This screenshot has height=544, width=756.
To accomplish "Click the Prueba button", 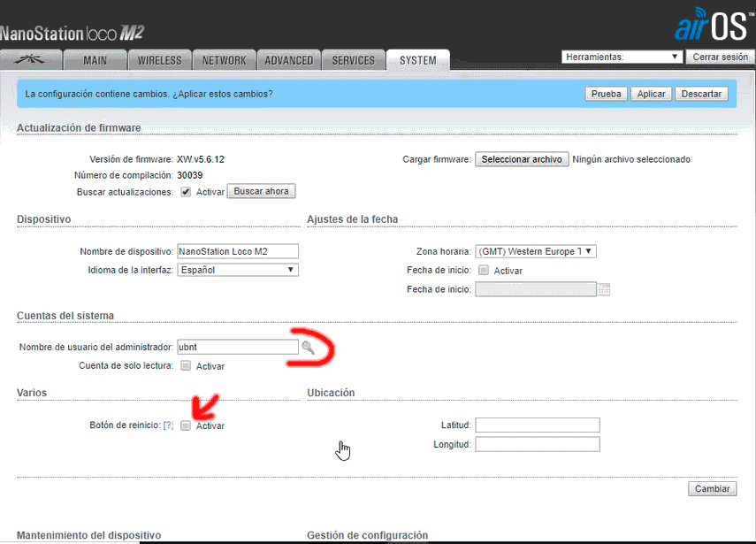I will (606, 94).
